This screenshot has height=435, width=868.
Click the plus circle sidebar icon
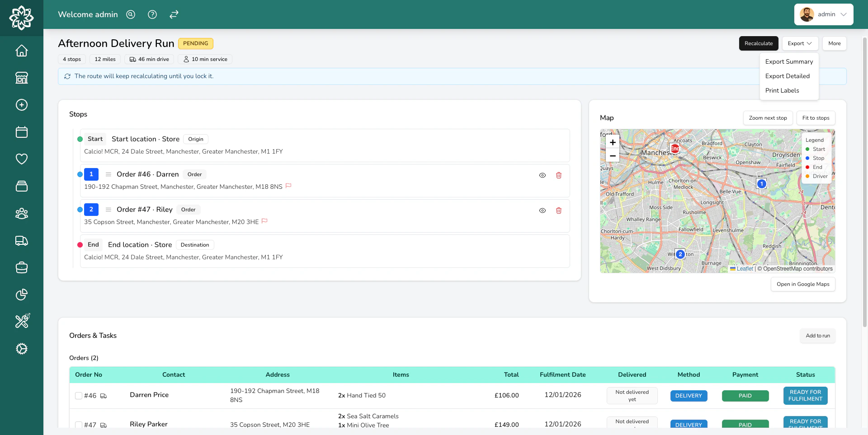pyautogui.click(x=22, y=105)
